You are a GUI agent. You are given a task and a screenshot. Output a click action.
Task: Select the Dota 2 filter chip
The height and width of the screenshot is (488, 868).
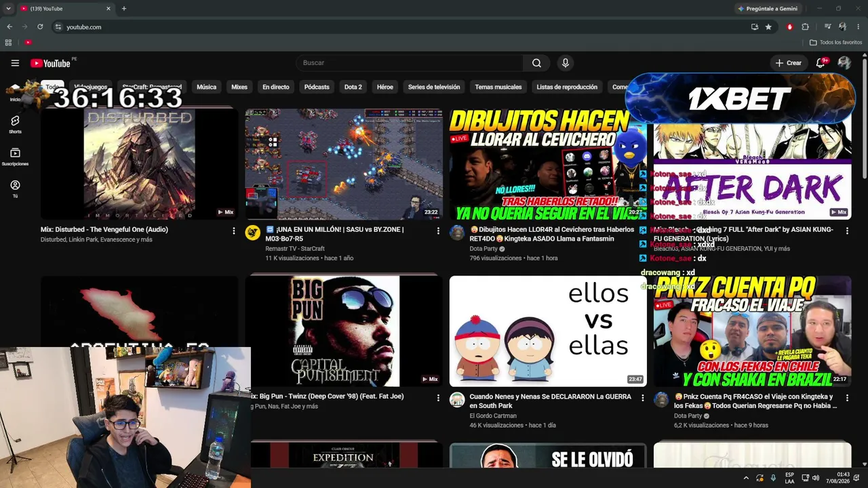tap(353, 87)
